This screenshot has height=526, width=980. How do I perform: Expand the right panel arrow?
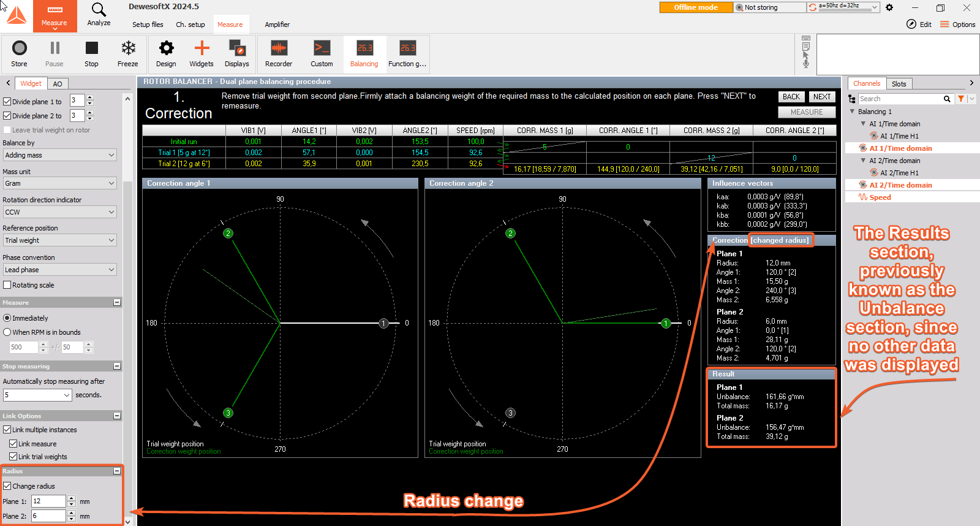pos(971,83)
